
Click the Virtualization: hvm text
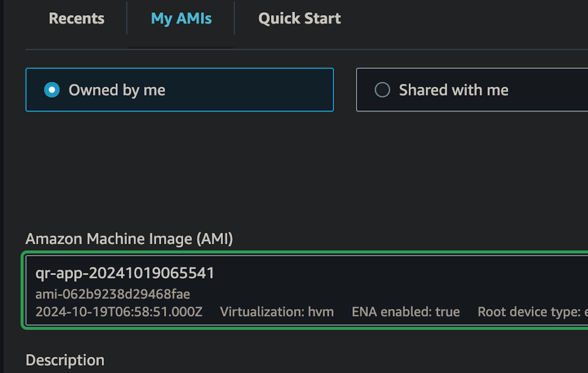click(x=277, y=312)
